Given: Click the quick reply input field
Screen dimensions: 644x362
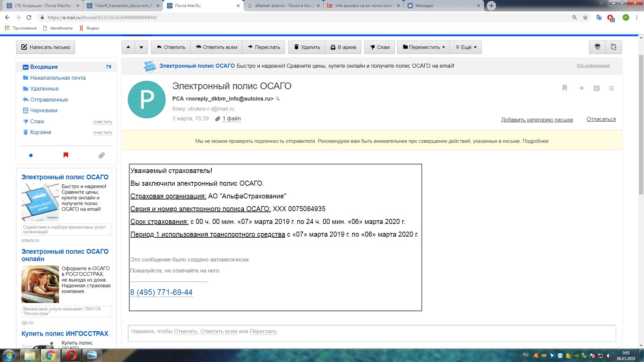Looking at the screenshot, I should coord(372,333).
